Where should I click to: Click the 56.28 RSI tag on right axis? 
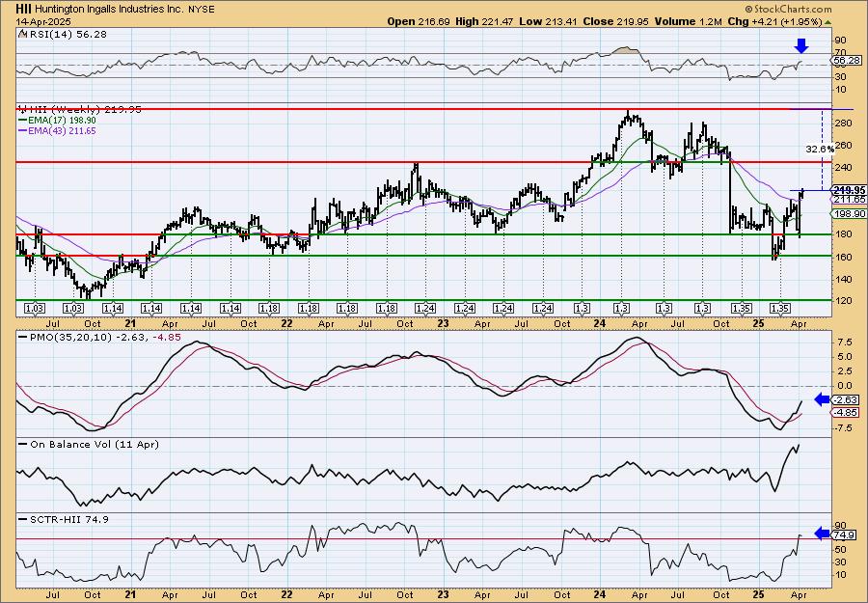click(847, 60)
